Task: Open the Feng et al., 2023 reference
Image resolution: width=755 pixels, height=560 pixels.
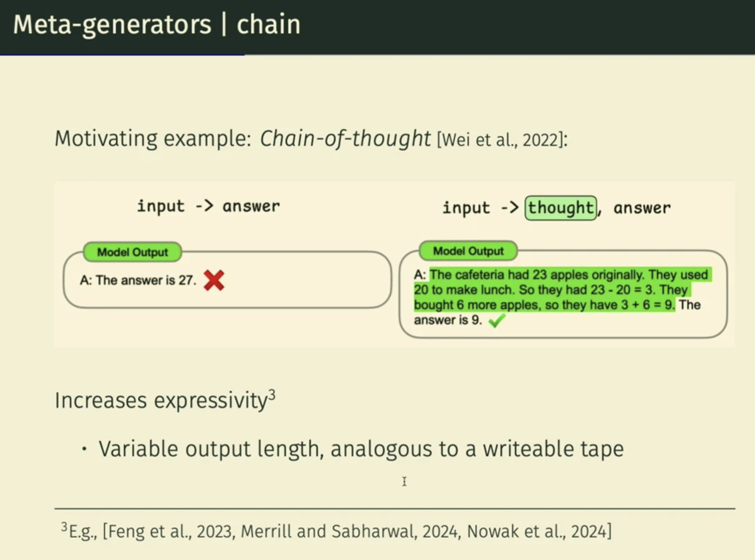Action: [169, 531]
